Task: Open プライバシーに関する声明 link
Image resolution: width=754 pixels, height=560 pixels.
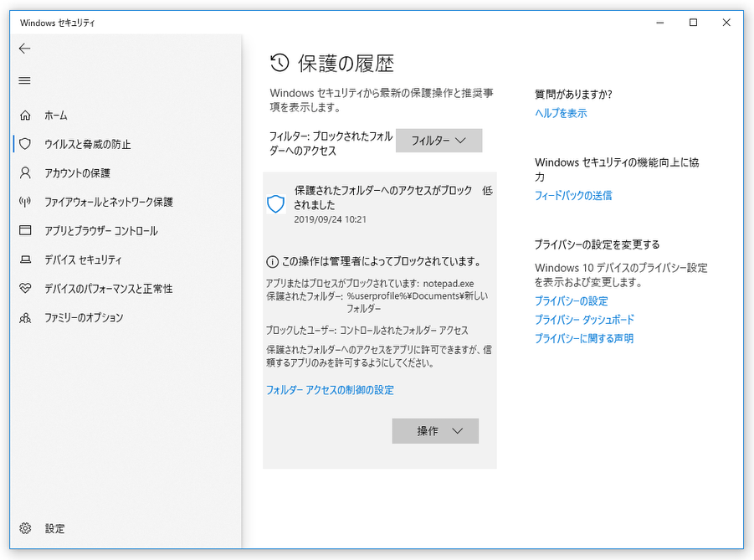Action: click(584, 338)
